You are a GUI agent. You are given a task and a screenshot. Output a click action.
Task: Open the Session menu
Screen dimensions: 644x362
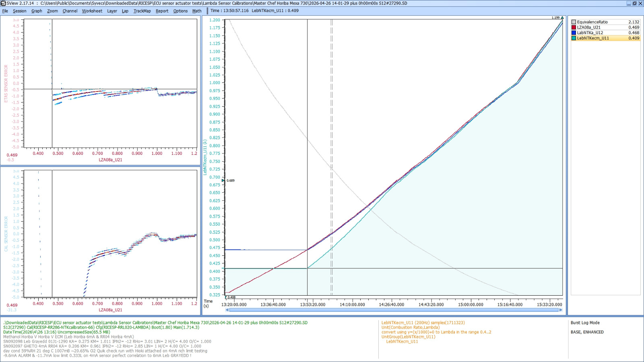19,11
